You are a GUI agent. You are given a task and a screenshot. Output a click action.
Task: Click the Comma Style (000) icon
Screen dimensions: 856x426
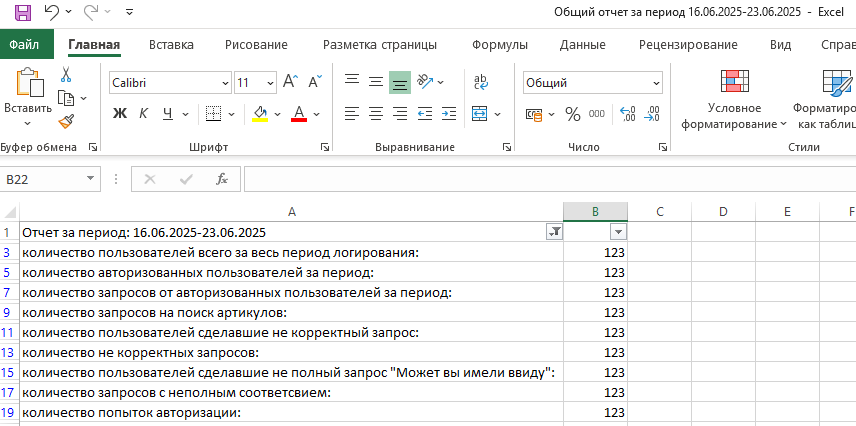click(x=597, y=114)
